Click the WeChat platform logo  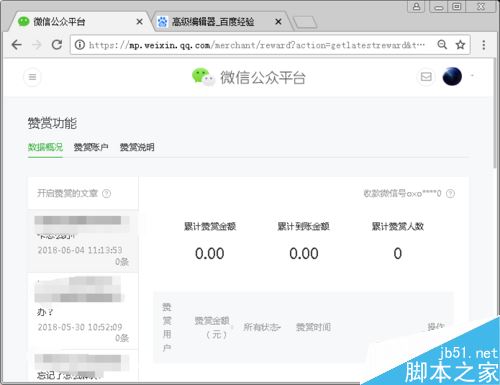(248, 77)
